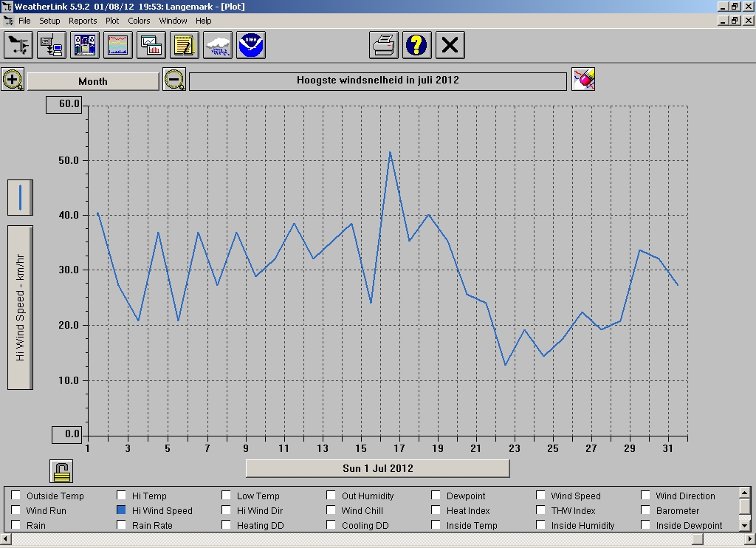Open the WeatherLink title bar system icon
756x548 pixels.
[6, 7]
